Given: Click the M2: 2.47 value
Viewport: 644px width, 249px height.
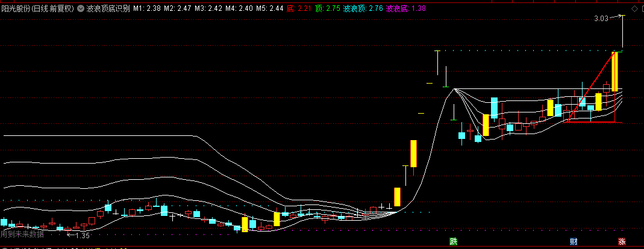Looking at the screenshot, I should (x=178, y=8).
